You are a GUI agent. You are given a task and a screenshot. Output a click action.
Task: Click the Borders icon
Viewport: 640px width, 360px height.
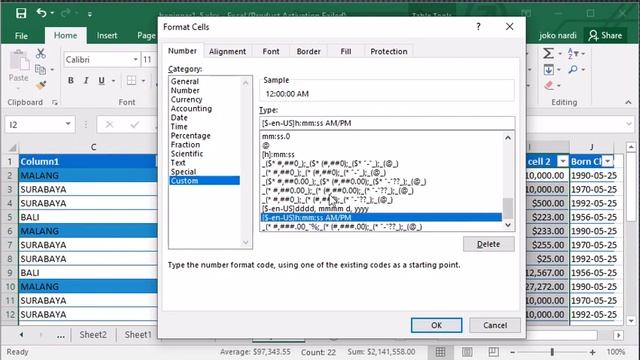(x=131, y=80)
